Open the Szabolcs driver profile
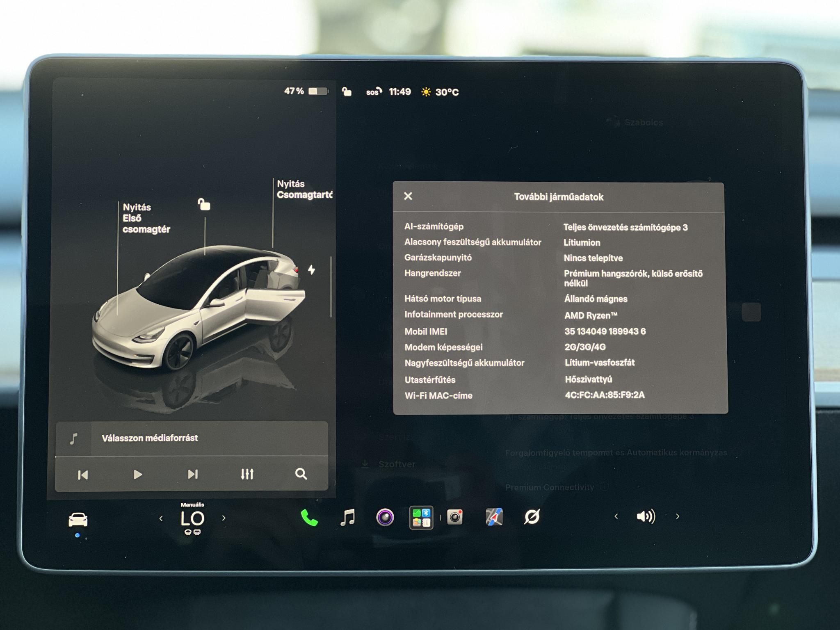This screenshot has width=840, height=630. (644, 122)
